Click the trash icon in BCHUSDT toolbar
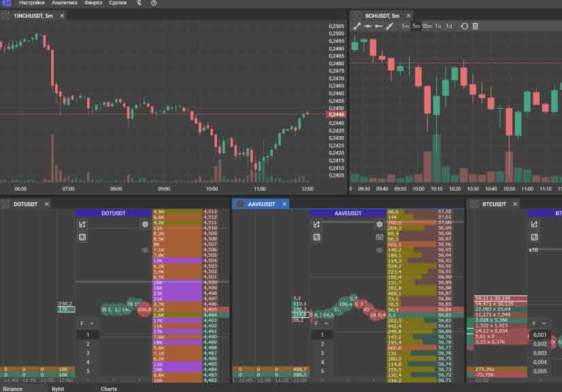Screen dimensions: 562x392 click(x=476, y=26)
